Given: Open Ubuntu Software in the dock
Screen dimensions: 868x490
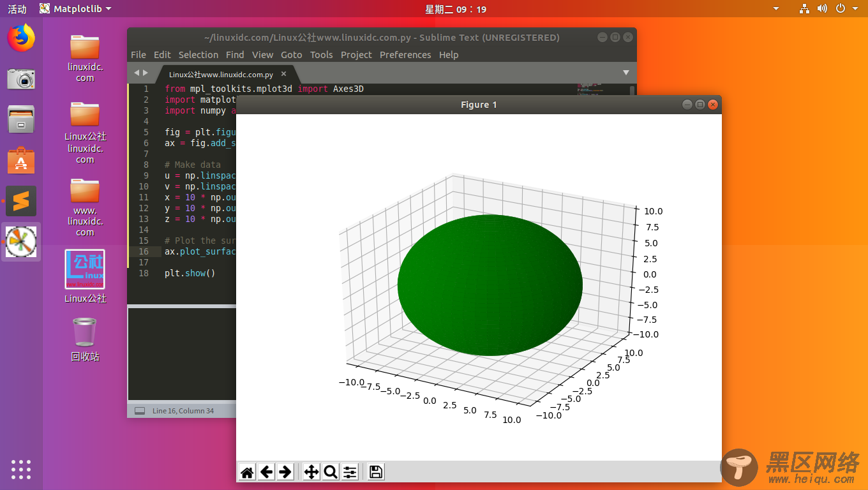Looking at the screenshot, I should tap(21, 161).
